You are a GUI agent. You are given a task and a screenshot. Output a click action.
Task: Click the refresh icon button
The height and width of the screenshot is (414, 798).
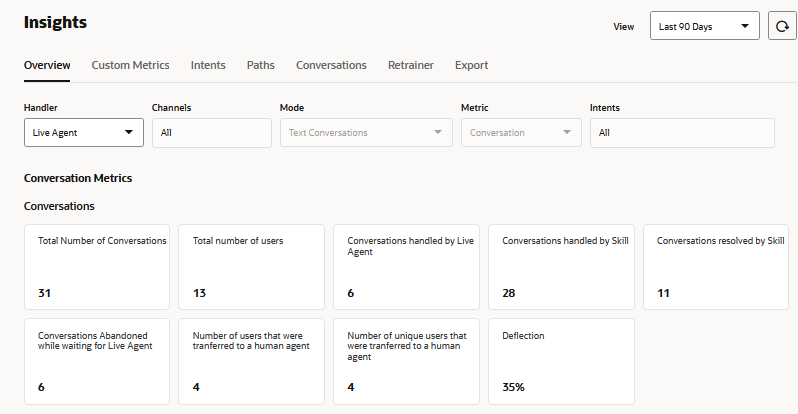(x=782, y=27)
